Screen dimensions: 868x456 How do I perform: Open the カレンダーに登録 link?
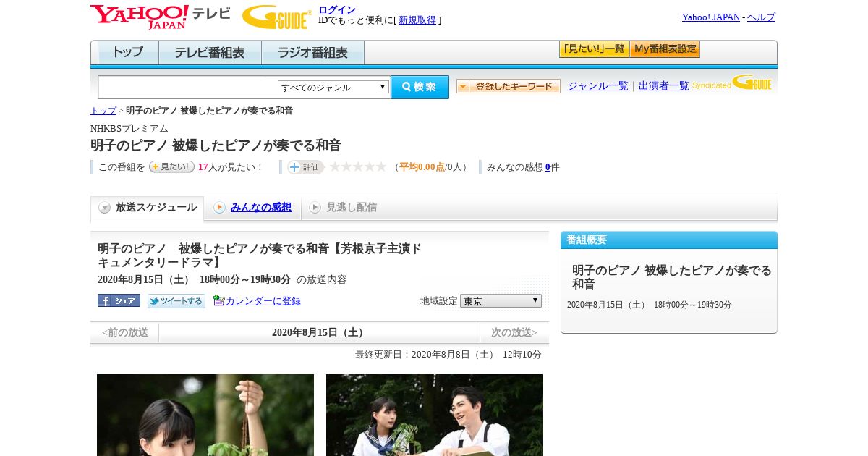coord(263,301)
